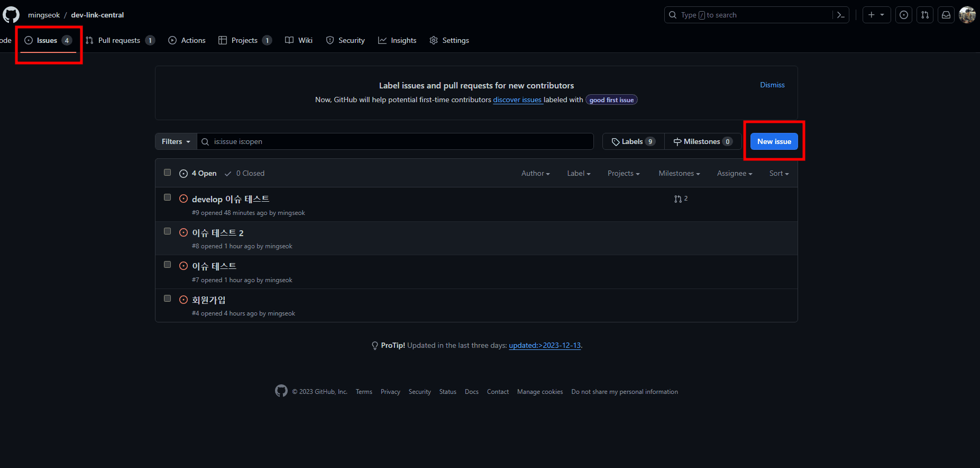Check the box for 'develop 이슈 테스트'
The width and height of the screenshot is (980, 468).
point(168,197)
